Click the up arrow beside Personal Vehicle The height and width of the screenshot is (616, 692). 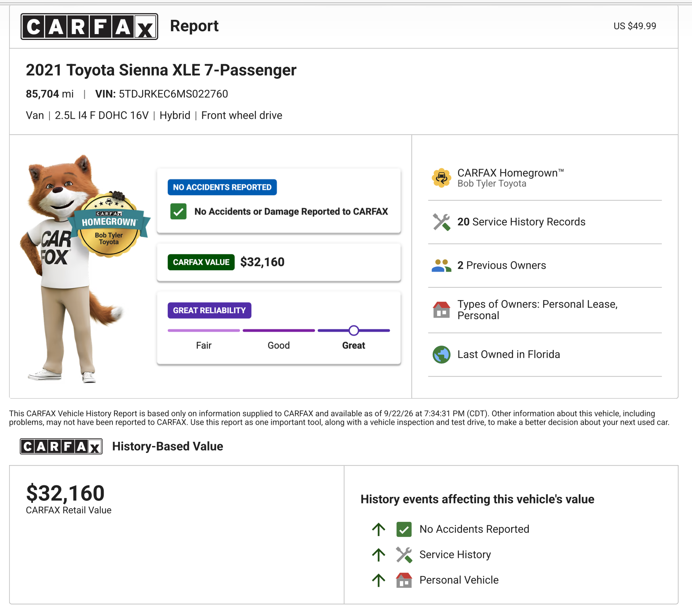[378, 580]
